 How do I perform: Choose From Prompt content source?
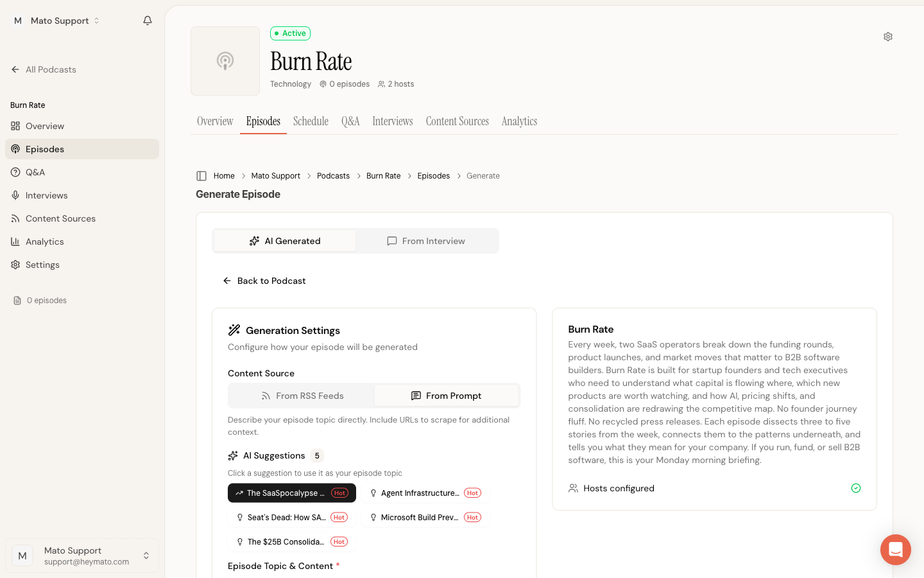(446, 396)
